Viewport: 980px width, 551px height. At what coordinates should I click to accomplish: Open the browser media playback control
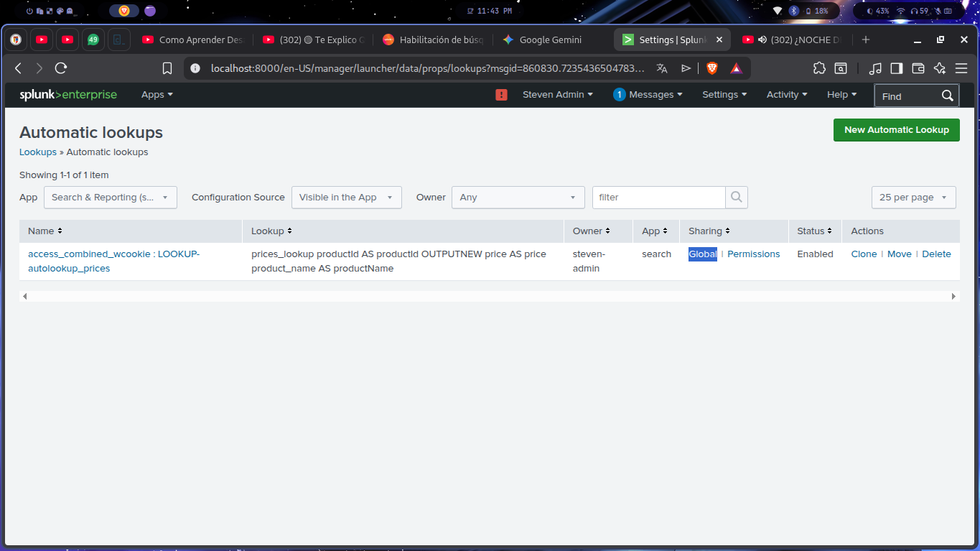click(x=875, y=68)
